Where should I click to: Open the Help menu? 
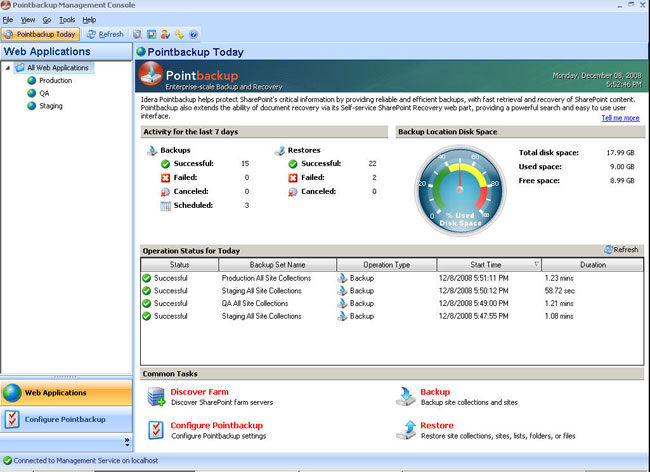pos(89,19)
